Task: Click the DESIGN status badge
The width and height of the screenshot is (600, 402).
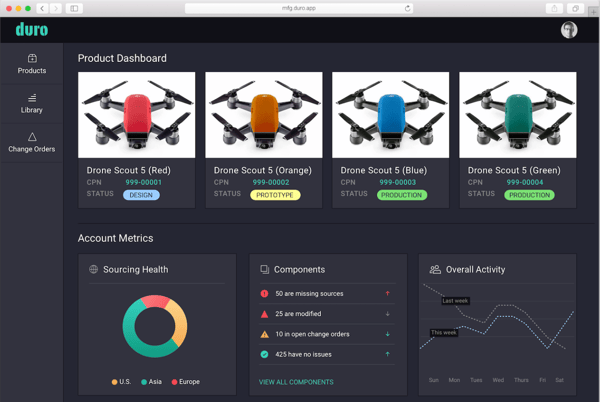Action: pyautogui.click(x=141, y=195)
